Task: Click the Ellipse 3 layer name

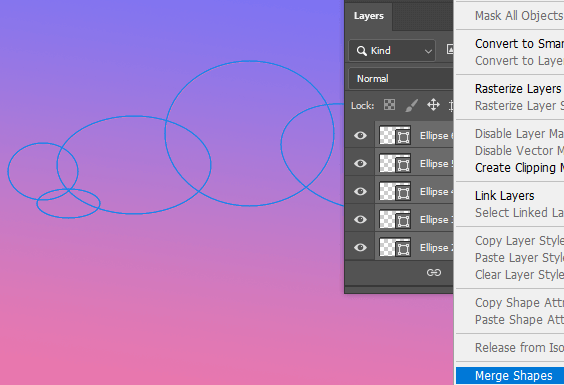Action: 436,219
